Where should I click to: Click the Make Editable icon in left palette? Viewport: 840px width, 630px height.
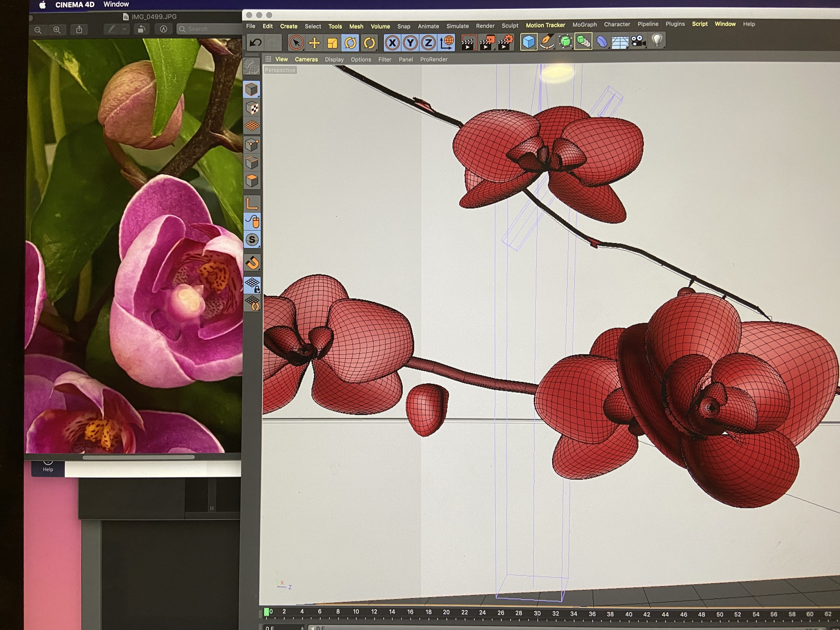pyautogui.click(x=251, y=67)
